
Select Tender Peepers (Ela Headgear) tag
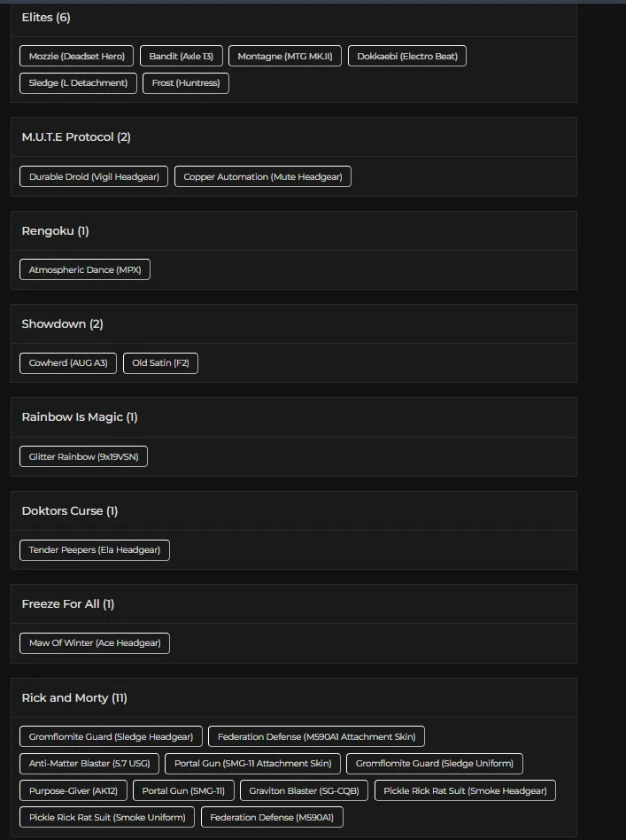[95, 549]
